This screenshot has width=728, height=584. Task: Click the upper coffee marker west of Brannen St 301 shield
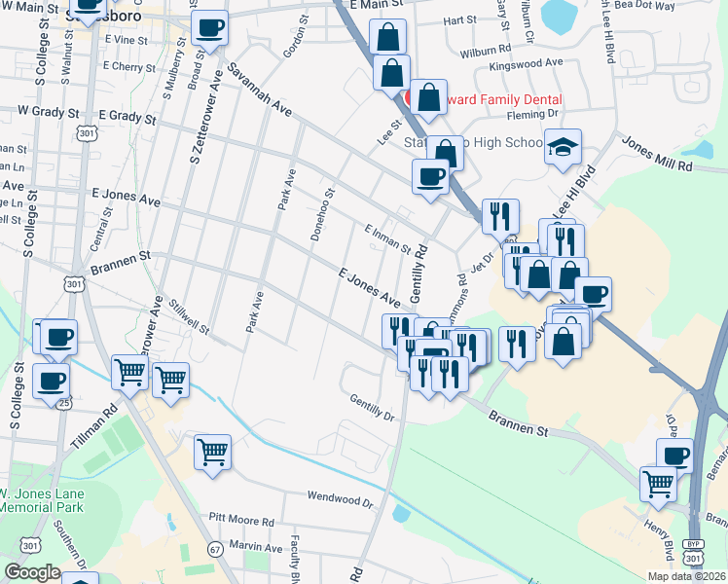coord(59,338)
